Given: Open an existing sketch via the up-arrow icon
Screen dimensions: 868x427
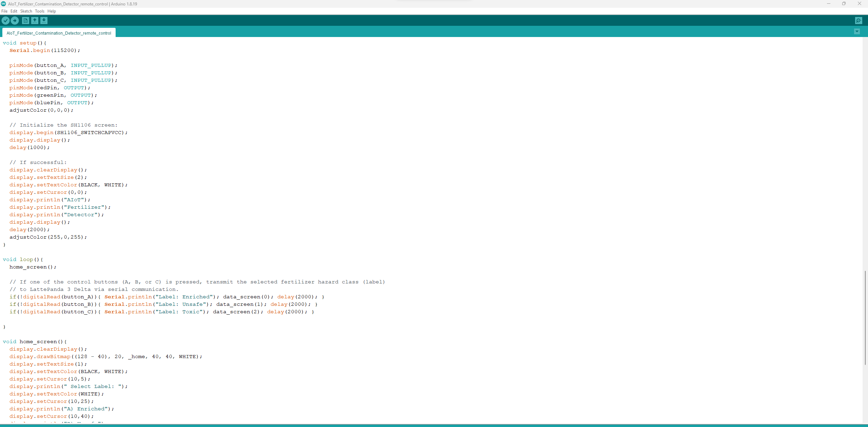Looking at the screenshot, I should pos(35,20).
